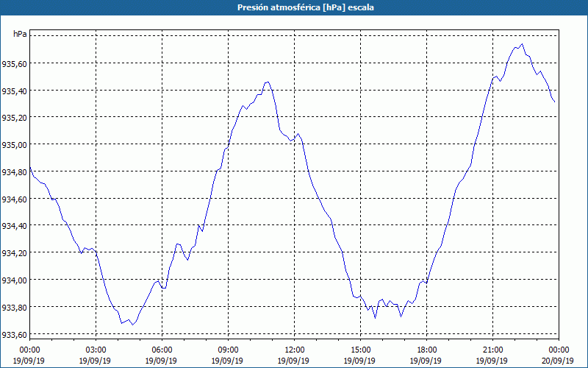The width and height of the screenshot is (588, 368).
Task: Select the 933,60 y-axis label
Action: [x=14, y=335]
